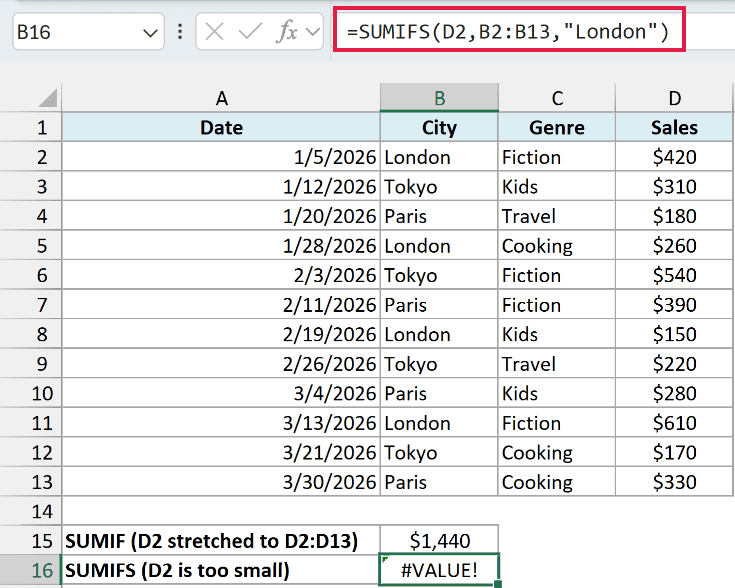Select cell with date 2/26/2026
Image resolution: width=735 pixels, height=588 pixels.
[221, 364]
